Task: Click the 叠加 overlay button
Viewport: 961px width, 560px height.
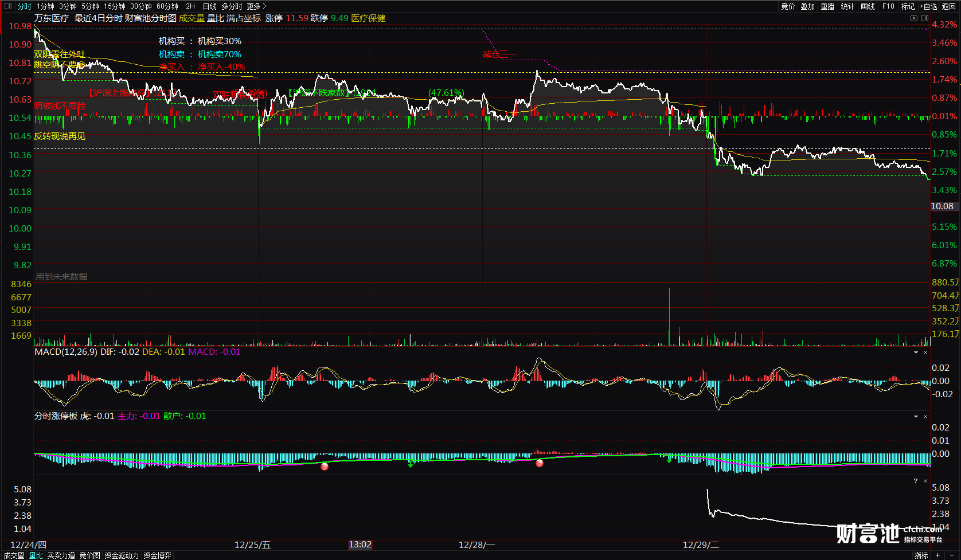Action: pos(808,6)
